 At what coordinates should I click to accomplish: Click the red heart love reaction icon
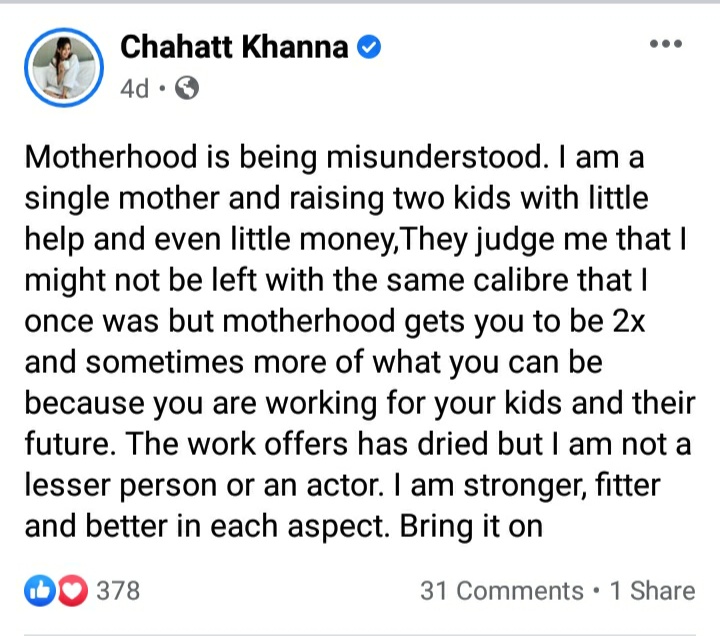click(x=71, y=590)
